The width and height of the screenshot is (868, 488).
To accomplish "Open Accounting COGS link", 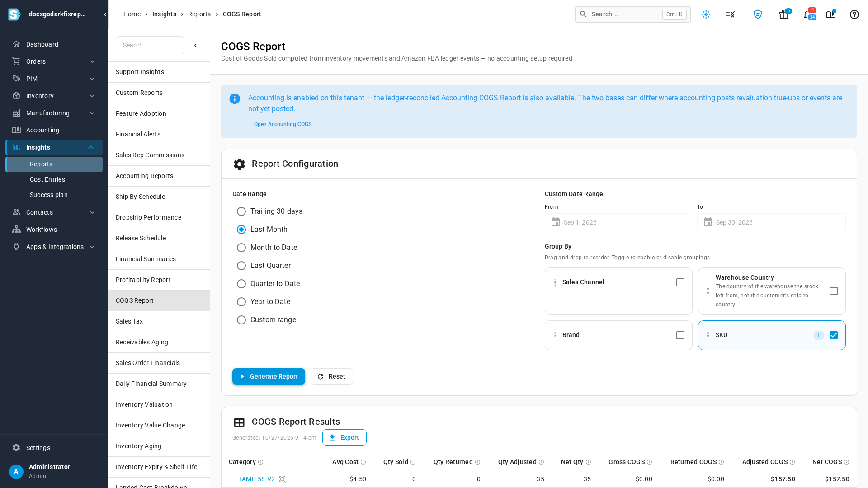I will [283, 124].
